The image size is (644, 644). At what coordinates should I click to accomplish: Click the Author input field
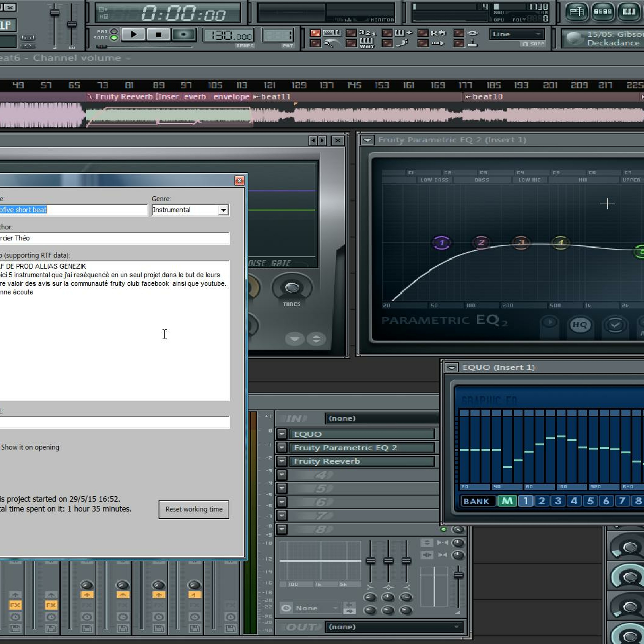pyautogui.click(x=115, y=238)
